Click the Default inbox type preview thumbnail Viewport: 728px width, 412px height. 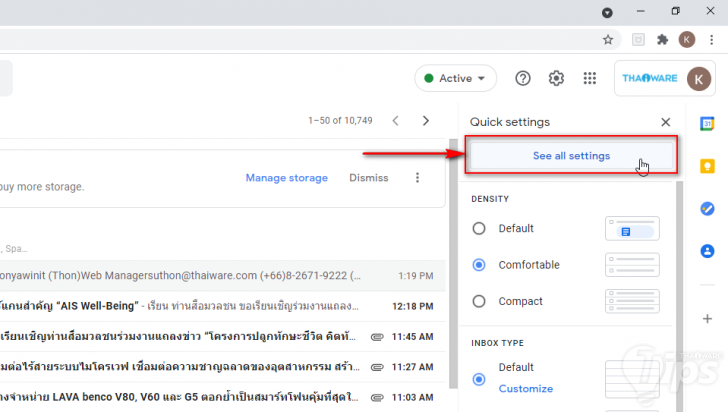coord(632,379)
